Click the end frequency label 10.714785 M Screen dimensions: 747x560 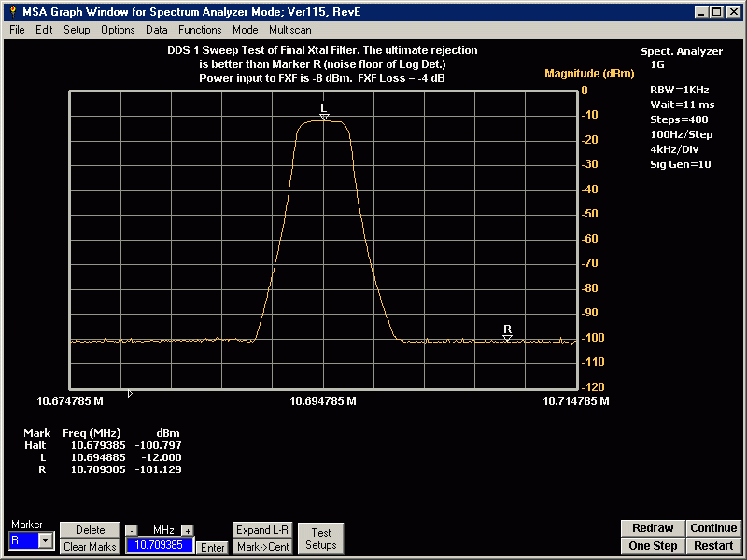(x=576, y=401)
